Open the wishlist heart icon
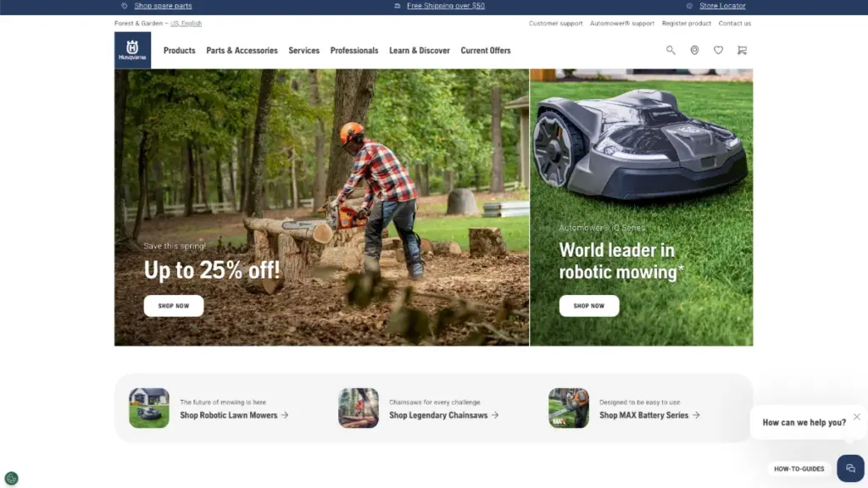The width and height of the screenshot is (868, 488). (718, 51)
